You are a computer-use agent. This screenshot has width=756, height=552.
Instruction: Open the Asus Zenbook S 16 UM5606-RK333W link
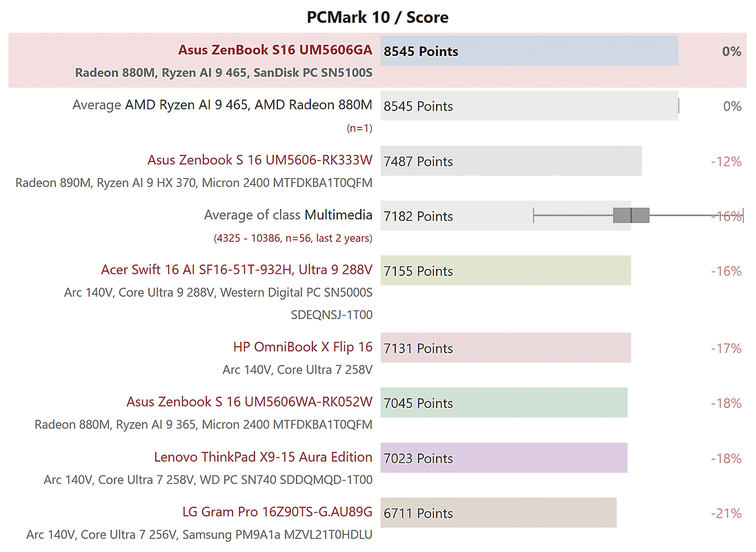coord(259,160)
